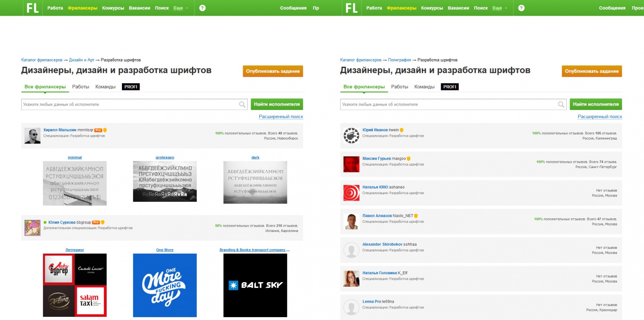Select the Все фрилансеры tab on the right page

pyautogui.click(x=364, y=87)
